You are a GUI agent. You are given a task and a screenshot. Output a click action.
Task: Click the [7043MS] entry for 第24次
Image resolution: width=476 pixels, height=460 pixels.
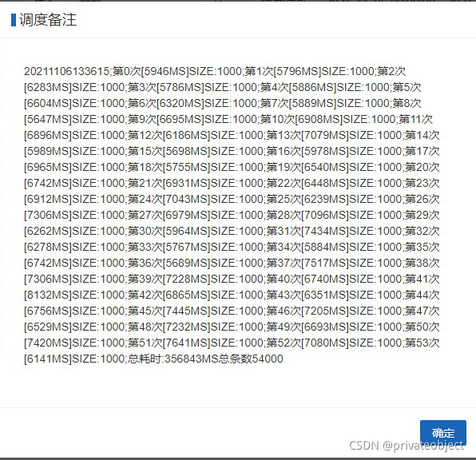(187, 199)
